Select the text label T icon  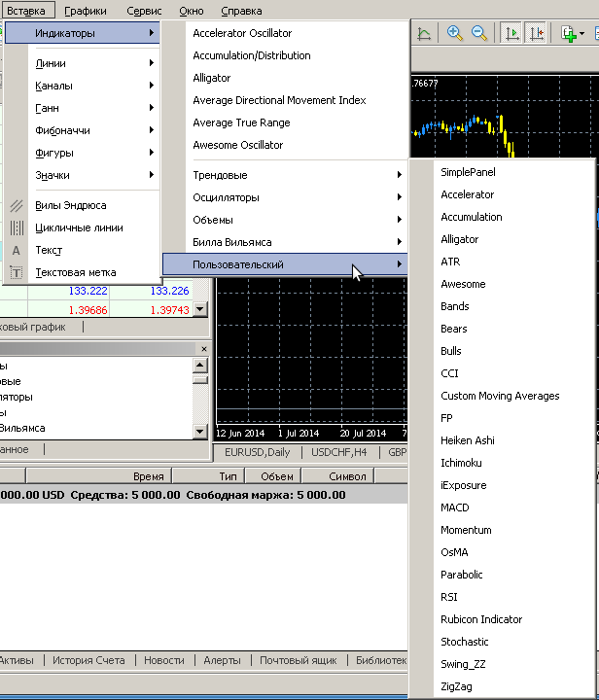[x=17, y=273]
